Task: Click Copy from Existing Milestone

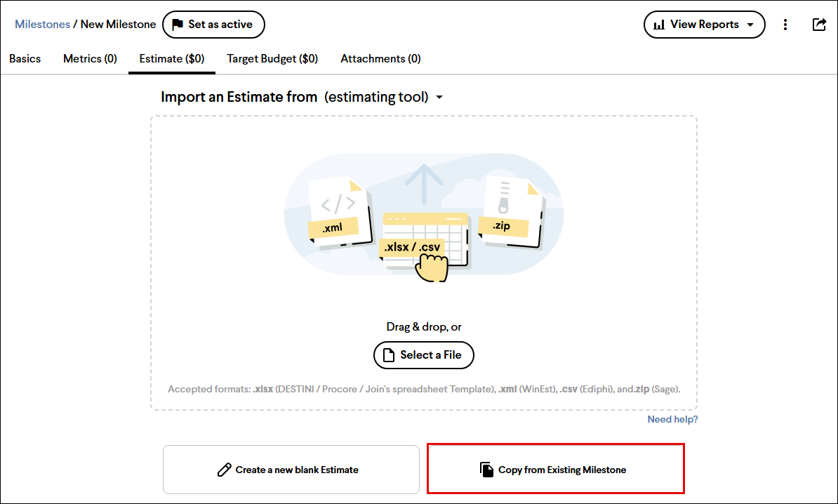Action: (x=554, y=470)
